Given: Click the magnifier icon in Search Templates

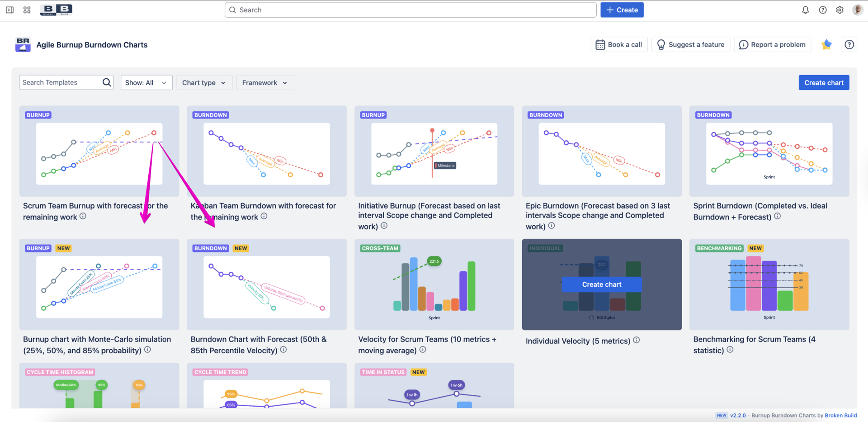Looking at the screenshot, I should (107, 82).
